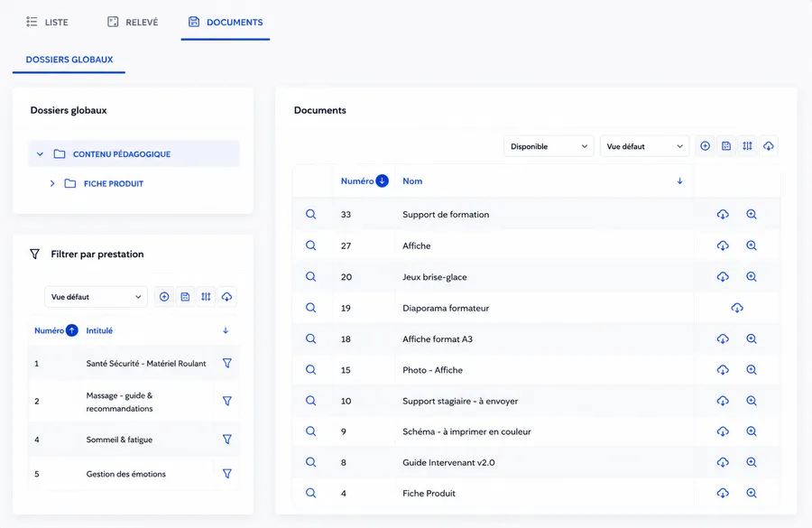Viewport: 812px width, 528px height.
Task: Sort prestations by Intitulé column
Action: tap(99, 330)
